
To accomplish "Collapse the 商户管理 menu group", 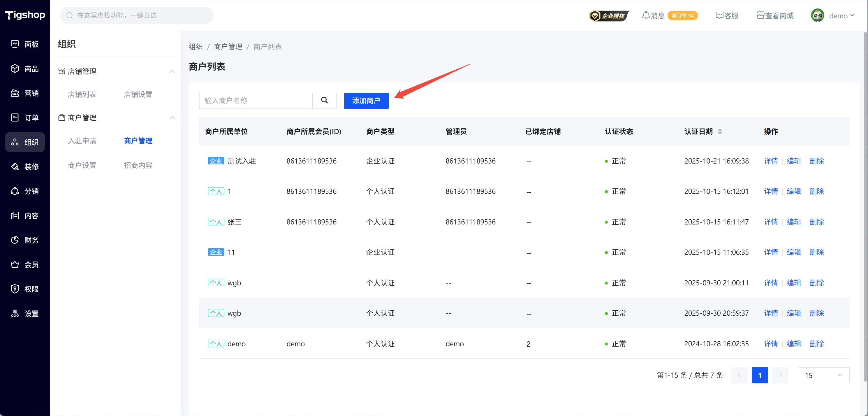I will click(172, 118).
